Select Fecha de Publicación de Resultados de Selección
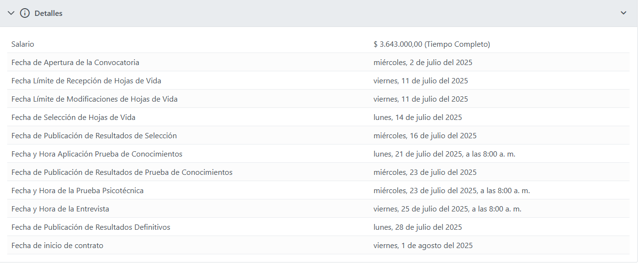 pyautogui.click(x=94, y=136)
